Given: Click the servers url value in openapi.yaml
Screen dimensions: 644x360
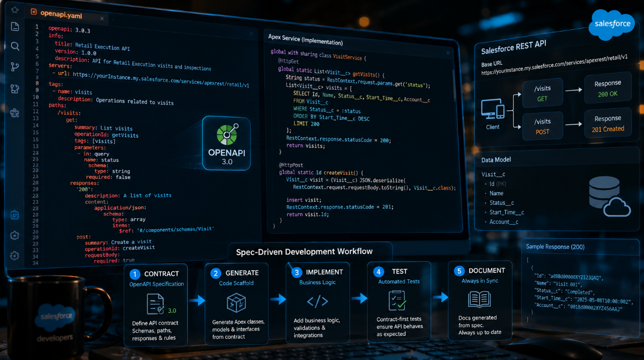Looking at the screenshot, I should [160, 80].
